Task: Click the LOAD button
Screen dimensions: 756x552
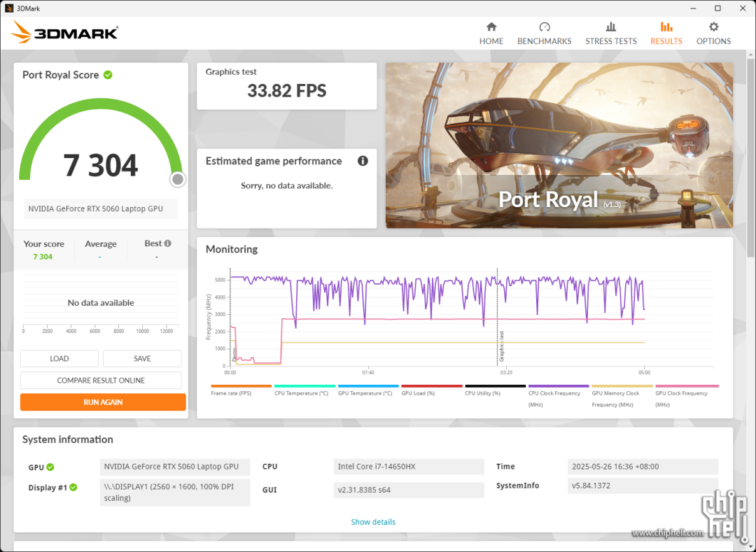Action: tap(59, 358)
